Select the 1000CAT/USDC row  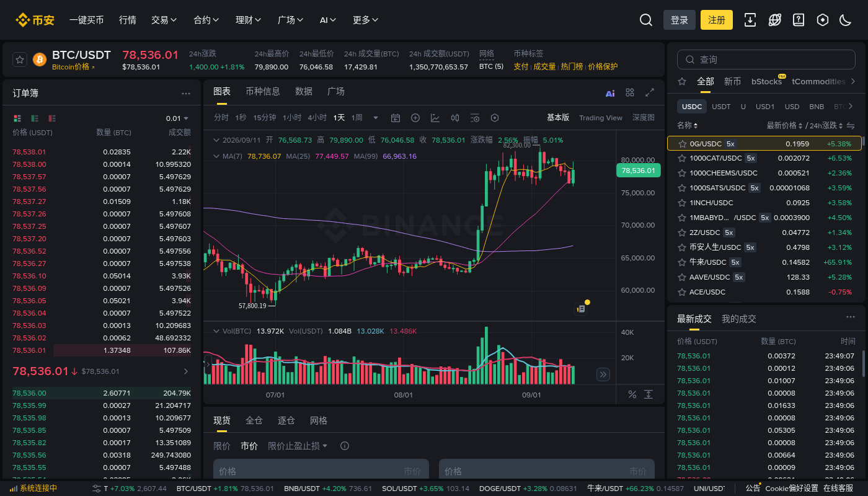[764, 158]
